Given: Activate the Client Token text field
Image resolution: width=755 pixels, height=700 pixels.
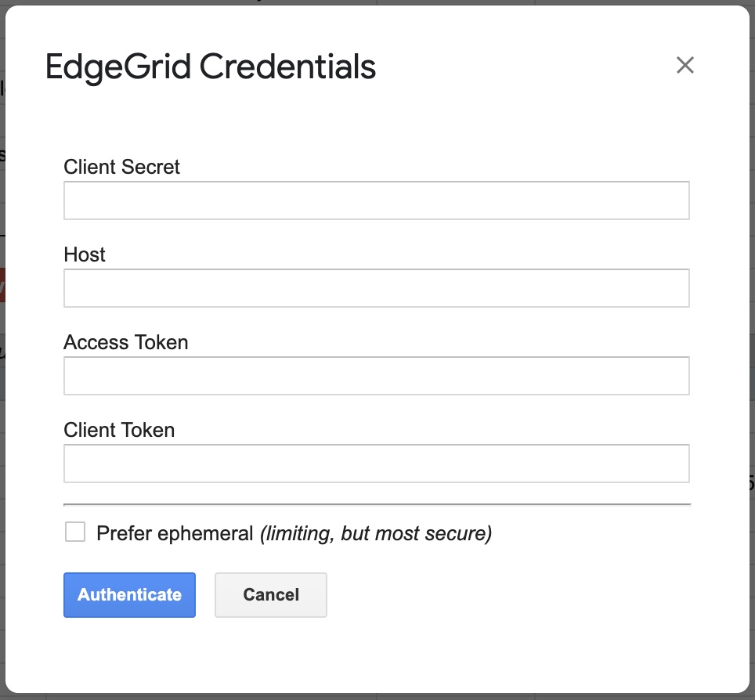Looking at the screenshot, I should pos(377,463).
